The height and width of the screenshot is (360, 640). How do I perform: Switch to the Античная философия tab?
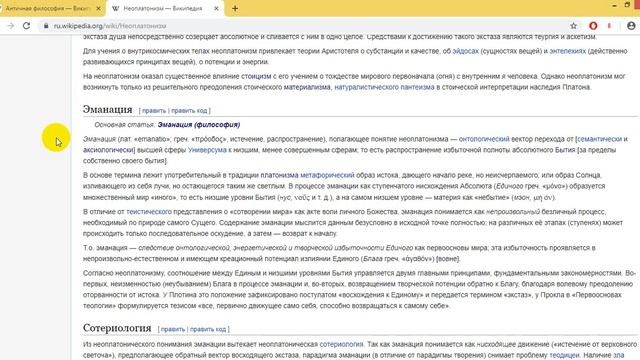tap(49, 8)
